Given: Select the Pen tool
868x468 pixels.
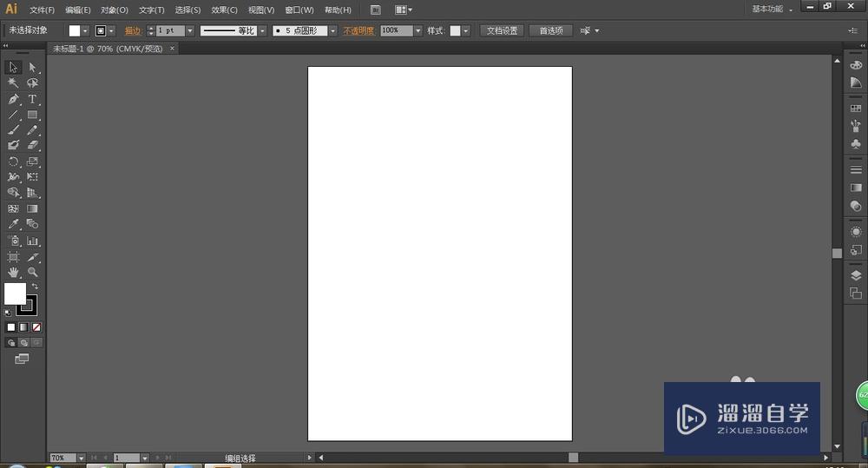Looking at the screenshot, I should point(13,99).
